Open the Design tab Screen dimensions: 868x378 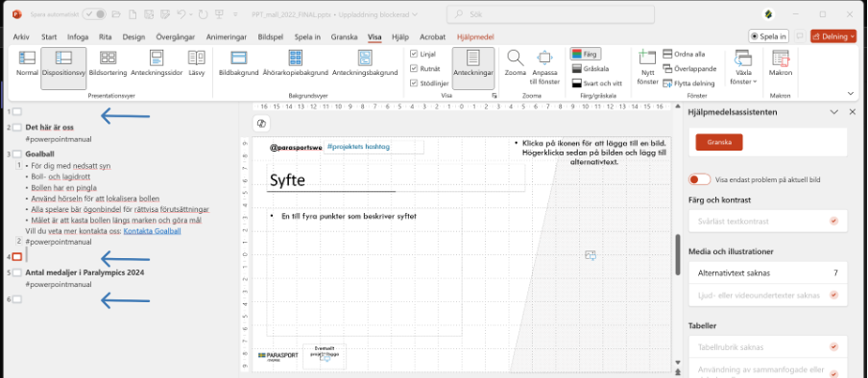click(x=133, y=37)
